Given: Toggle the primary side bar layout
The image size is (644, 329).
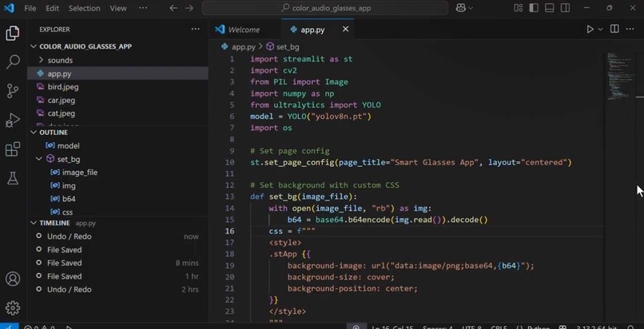Looking at the screenshot, I should click(x=534, y=8).
